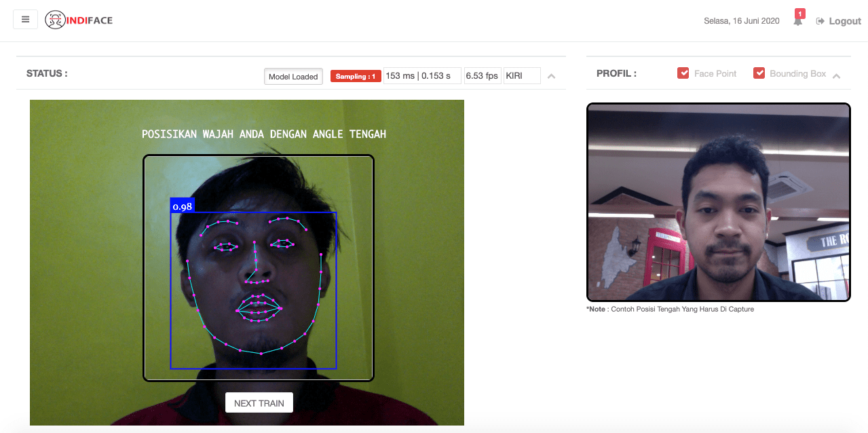Click the Model Loaded button

[293, 77]
